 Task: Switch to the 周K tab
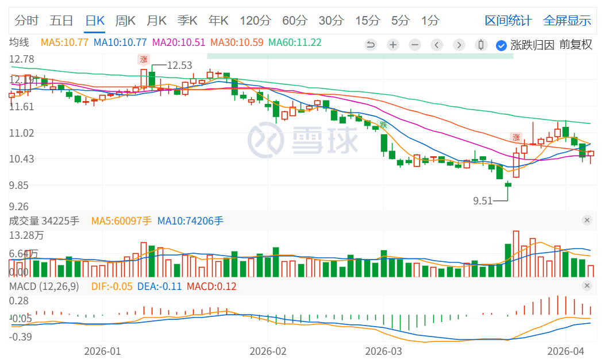coord(125,21)
